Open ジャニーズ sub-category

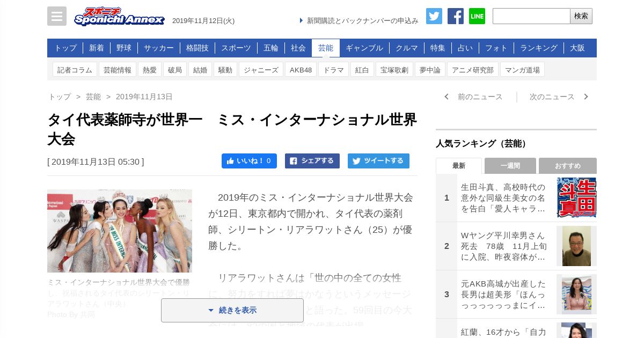261,70
